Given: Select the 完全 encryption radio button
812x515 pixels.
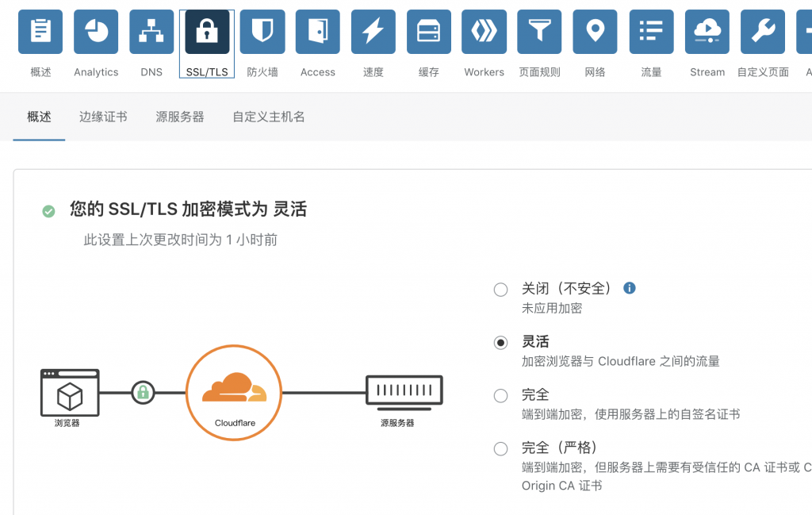Looking at the screenshot, I should (500, 395).
